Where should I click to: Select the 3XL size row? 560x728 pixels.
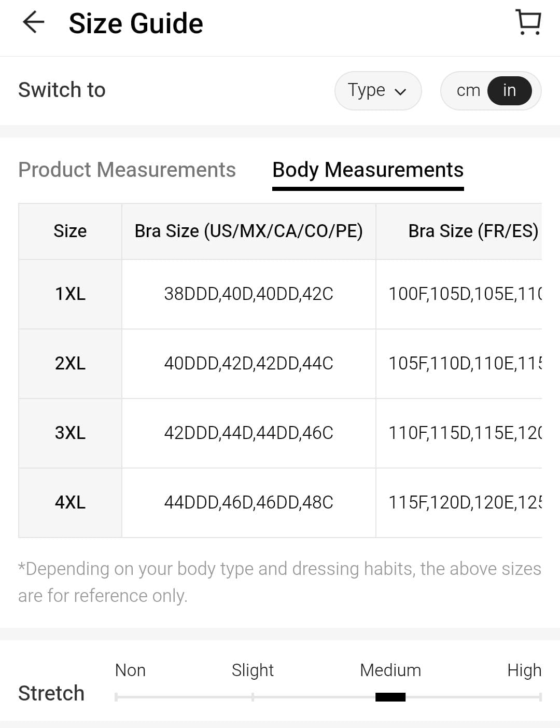70,433
